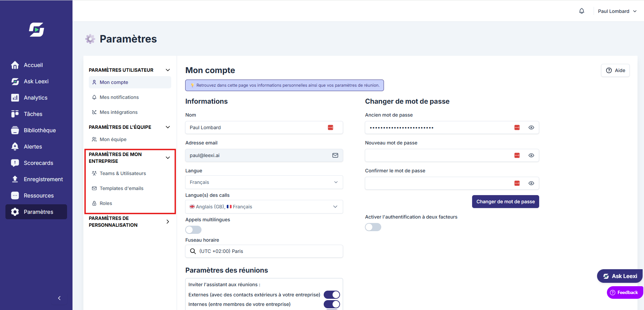Collapse Paramètres de mon entreprise section

pyautogui.click(x=168, y=158)
